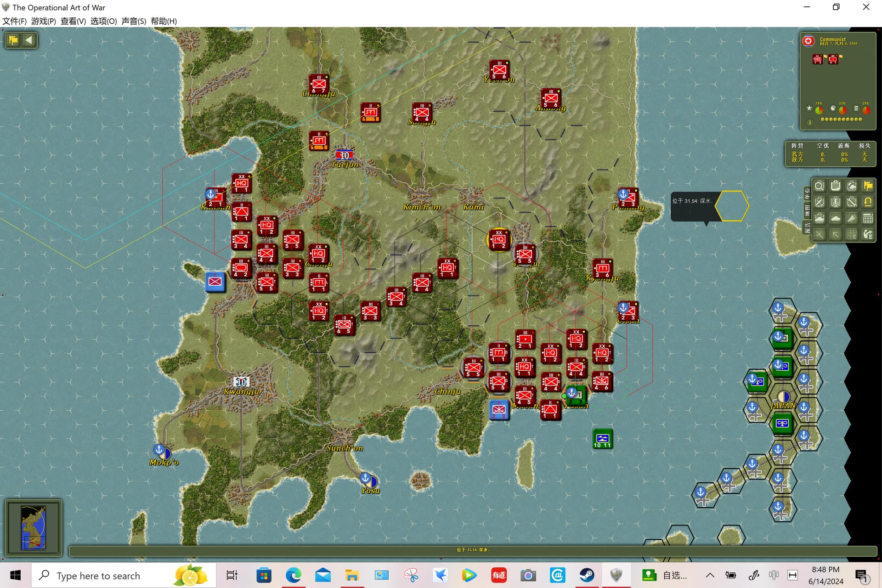Click the minimap of Korea
The height and width of the screenshot is (588, 882).
tap(34, 527)
